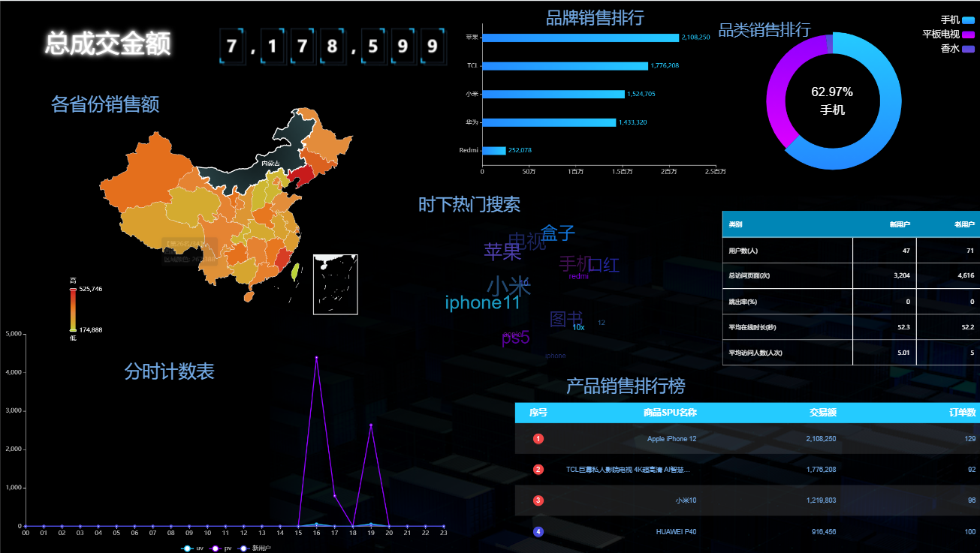Screen dimensions: 980x553
Task: Click rank badge 1 beside Apple iPhone 12
Action: pyautogui.click(x=538, y=438)
